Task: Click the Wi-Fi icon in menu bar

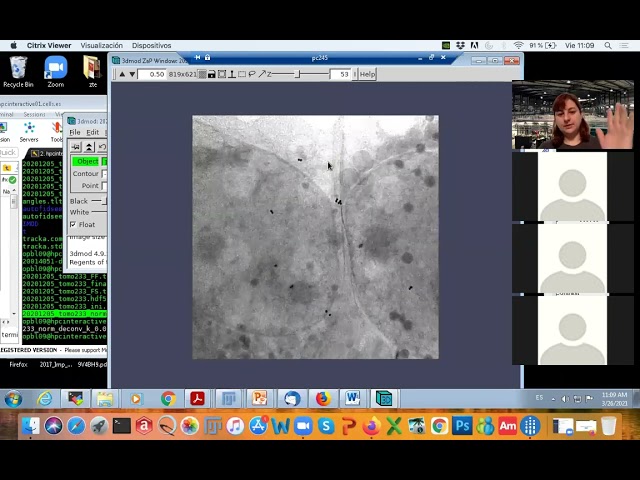Action: 518,45
